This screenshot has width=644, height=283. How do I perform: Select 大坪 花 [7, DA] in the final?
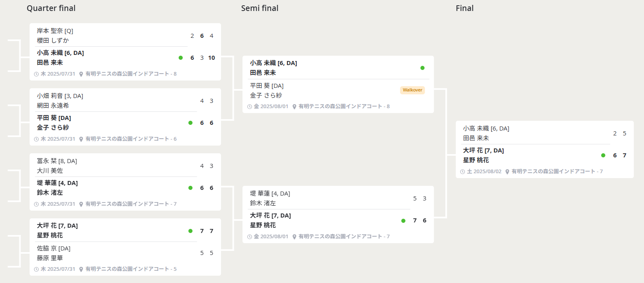[x=483, y=150]
